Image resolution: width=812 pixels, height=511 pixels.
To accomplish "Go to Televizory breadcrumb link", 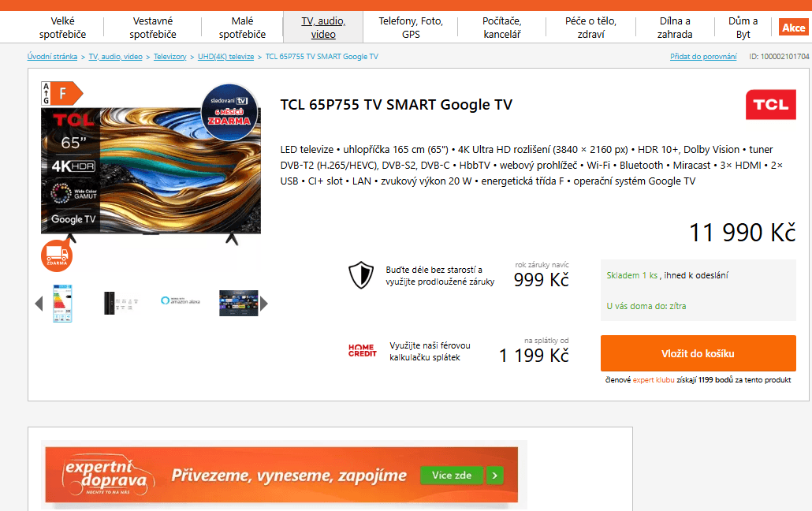I will [x=169, y=57].
